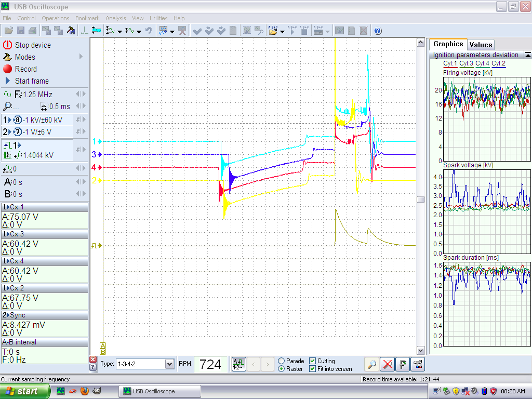This screenshot has height=399, width=532.
Task: Disable Fit into screen checkbox
Action: point(312,369)
